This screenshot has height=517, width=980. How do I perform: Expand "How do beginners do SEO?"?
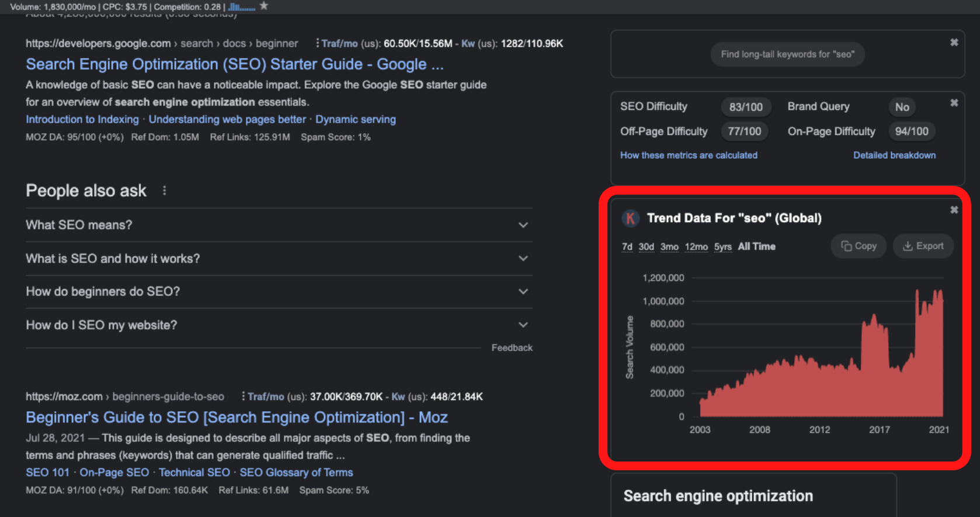pyautogui.click(x=279, y=292)
